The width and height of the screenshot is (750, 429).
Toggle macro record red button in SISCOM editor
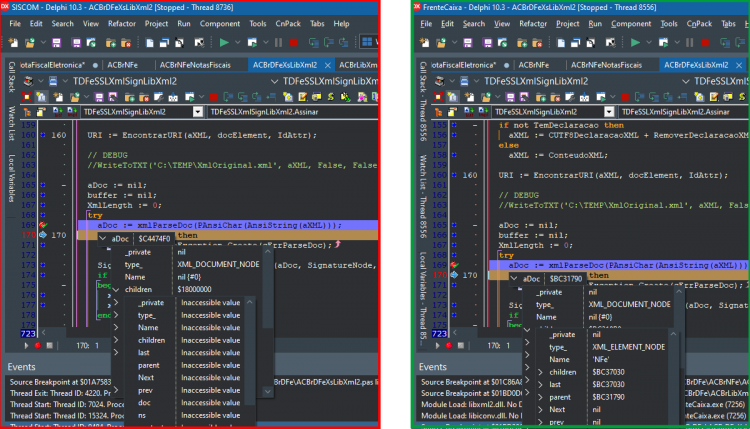[x=38, y=345]
